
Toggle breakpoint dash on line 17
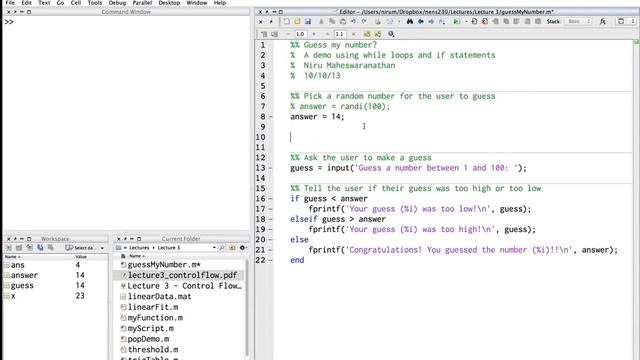[x=270, y=209]
